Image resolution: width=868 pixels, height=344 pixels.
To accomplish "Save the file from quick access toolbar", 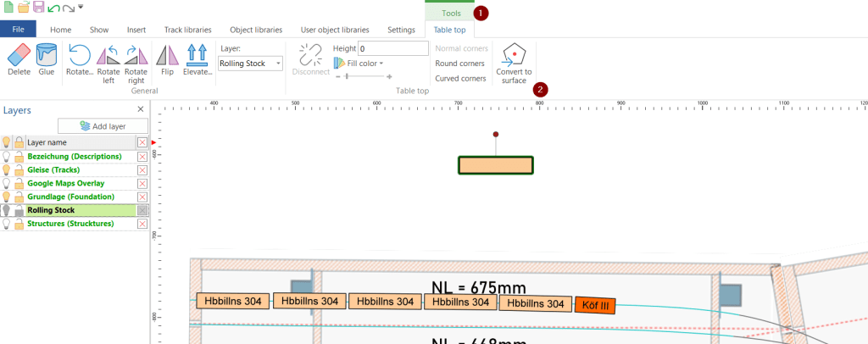I will pos(38,8).
